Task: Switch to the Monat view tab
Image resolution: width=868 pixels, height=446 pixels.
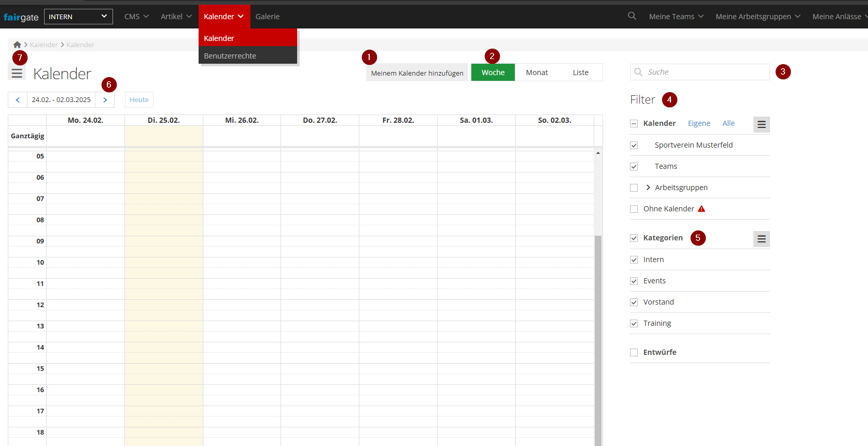Action: [x=537, y=73]
